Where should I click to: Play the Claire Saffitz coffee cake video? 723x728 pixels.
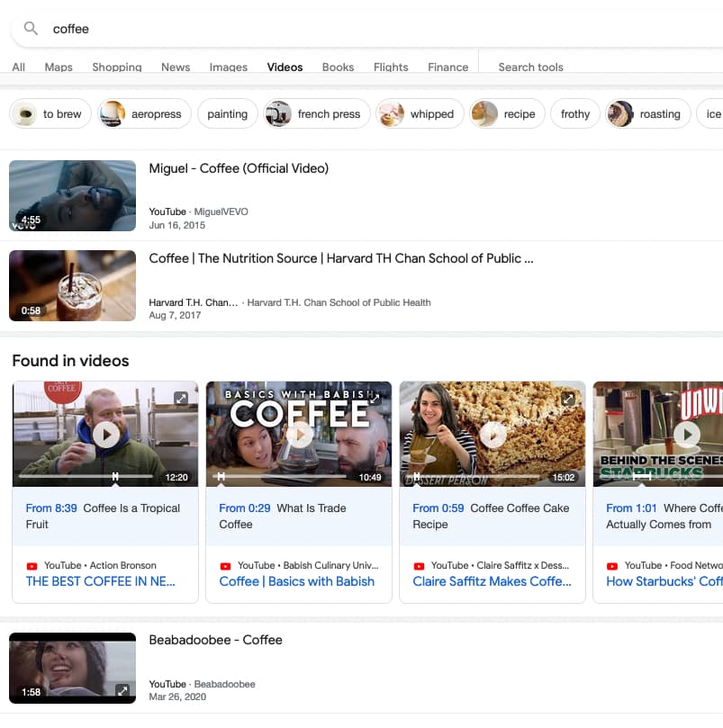[493, 435]
